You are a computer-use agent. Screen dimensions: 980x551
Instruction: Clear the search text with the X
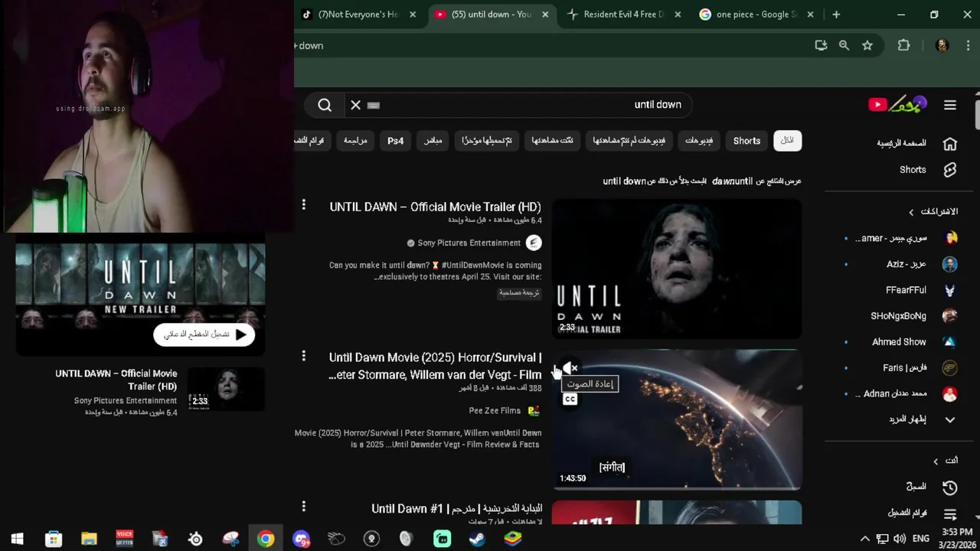[x=355, y=105]
